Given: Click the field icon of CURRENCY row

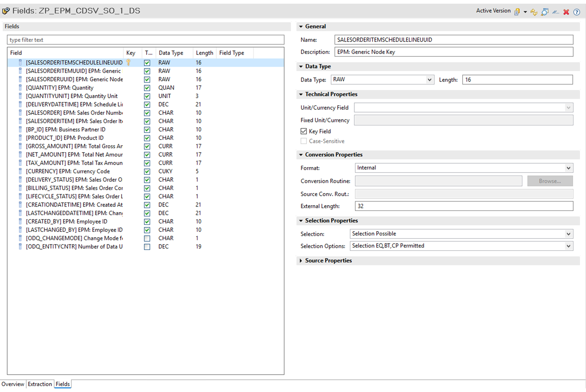Looking at the screenshot, I should click(20, 171).
